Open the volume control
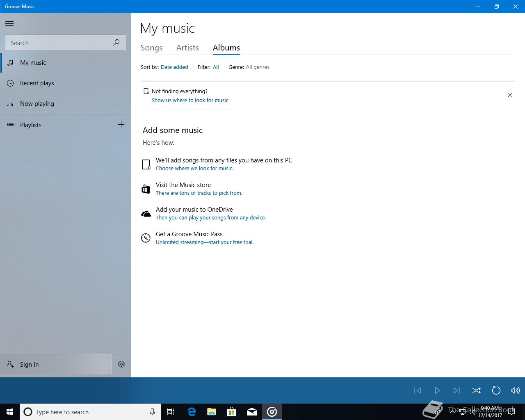The height and width of the screenshot is (420, 525). pyautogui.click(x=516, y=390)
